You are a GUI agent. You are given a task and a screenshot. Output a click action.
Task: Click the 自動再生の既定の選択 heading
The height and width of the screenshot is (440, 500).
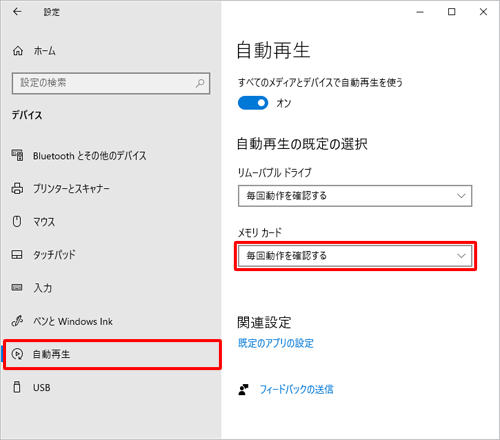302,144
